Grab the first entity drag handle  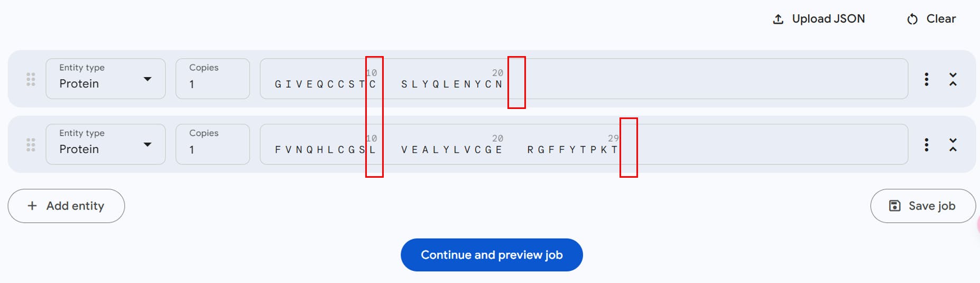tap(31, 79)
